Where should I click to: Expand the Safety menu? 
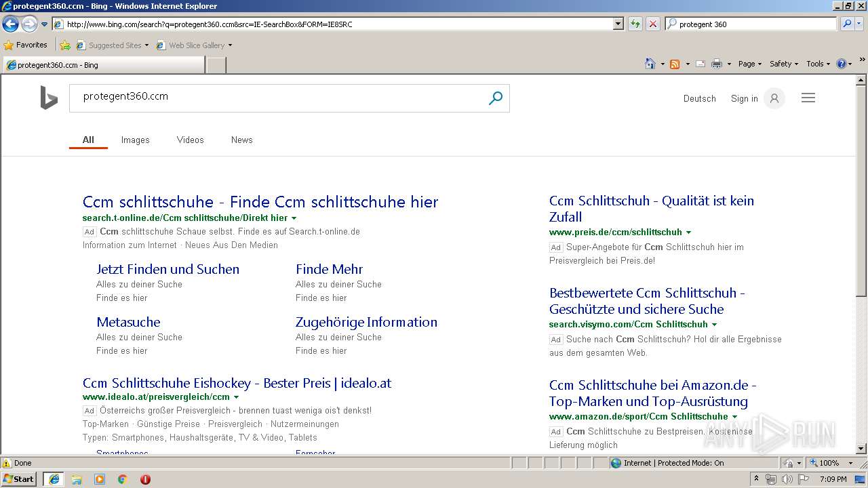[x=784, y=64]
